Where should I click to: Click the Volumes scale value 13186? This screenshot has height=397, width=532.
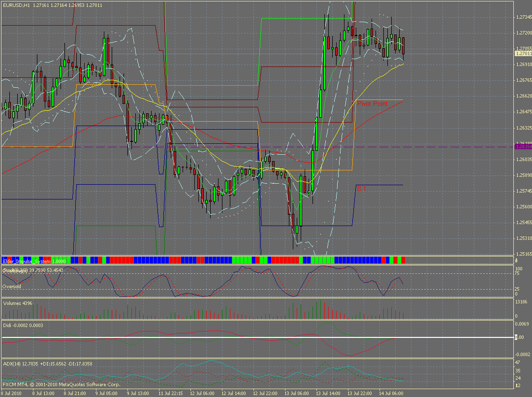pos(522,301)
